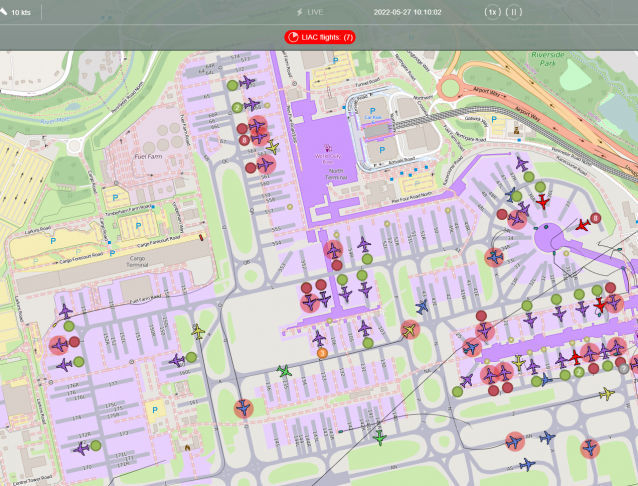This screenshot has width=638, height=486.
Task: Select the yellow aircraft at bottom right
Action: pos(606,393)
